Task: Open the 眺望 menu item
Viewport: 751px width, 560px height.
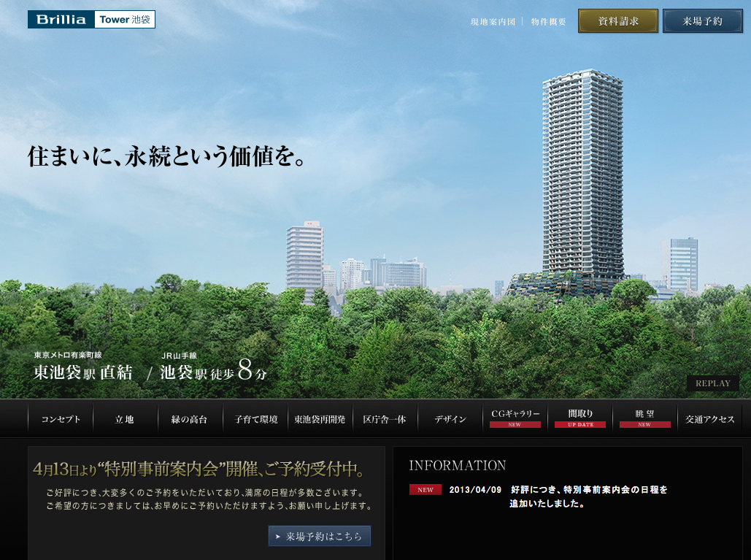Action: (644, 415)
